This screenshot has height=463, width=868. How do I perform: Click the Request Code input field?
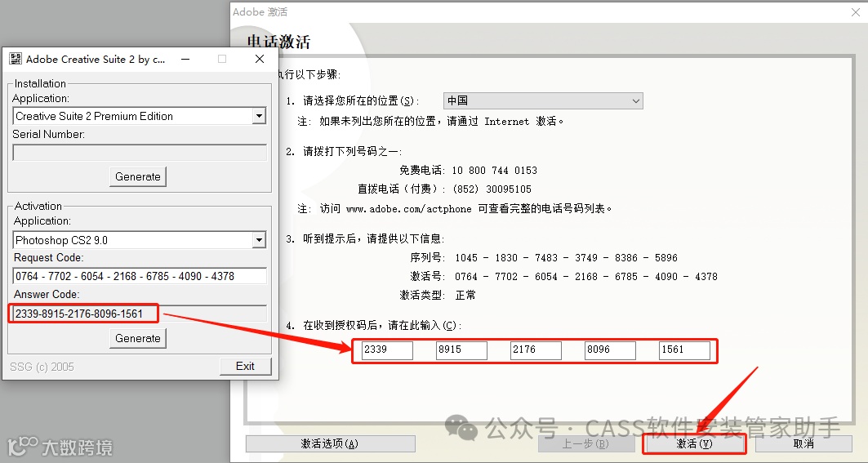coord(140,276)
